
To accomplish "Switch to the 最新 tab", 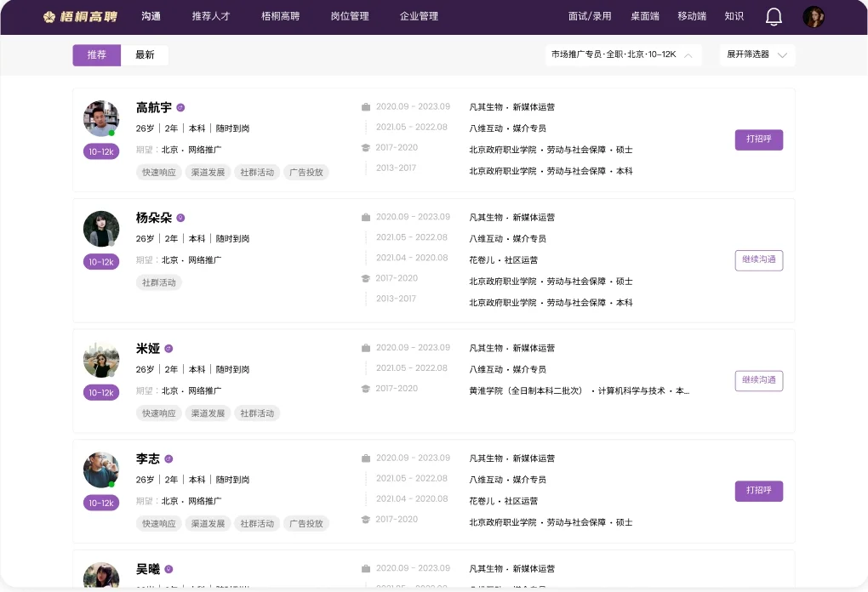I will pos(144,54).
